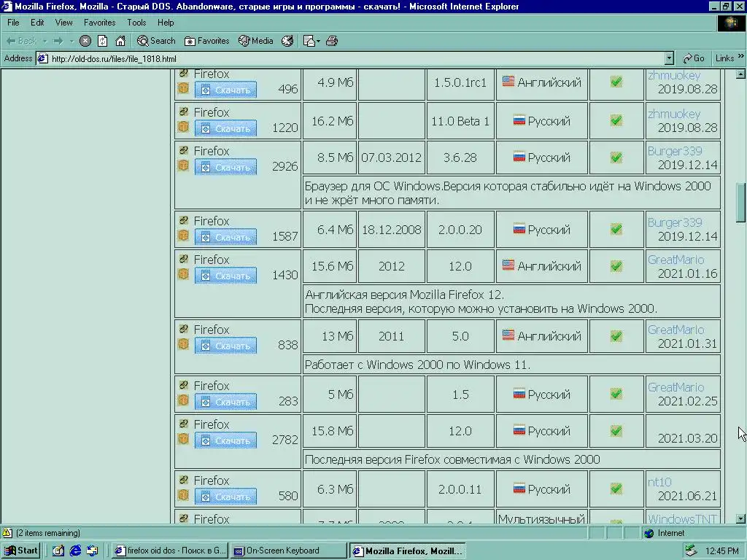Open GreatMario link dated 2021.01.16
747x560 pixels.
pos(676,260)
